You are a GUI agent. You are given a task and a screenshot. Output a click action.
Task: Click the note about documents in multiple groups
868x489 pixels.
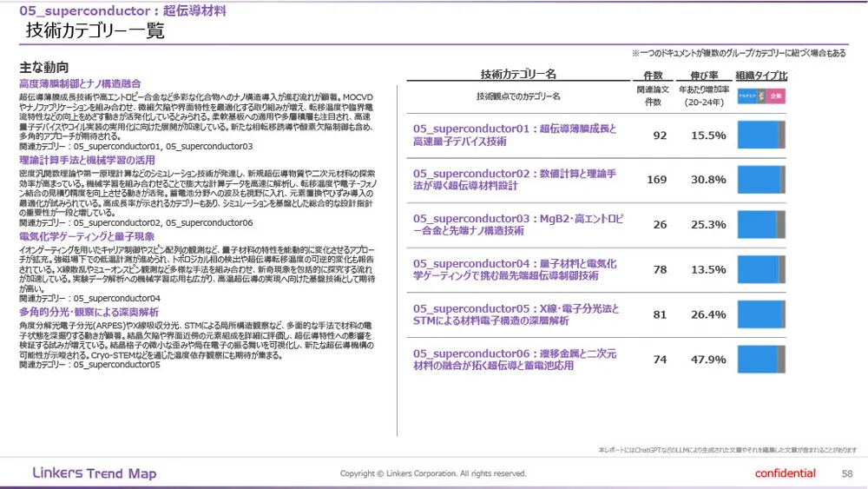pyautogui.click(x=739, y=53)
